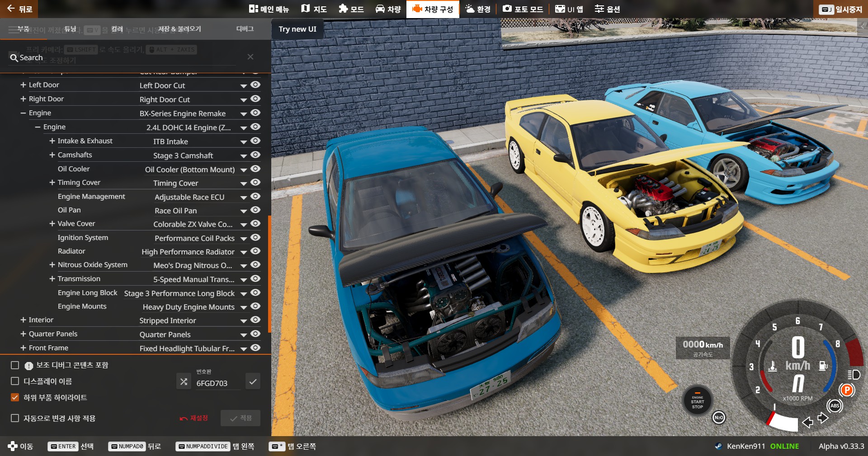Viewport: 868px width, 456px height.
Task: Click the headlight indicator icon
Action: pos(854,375)
